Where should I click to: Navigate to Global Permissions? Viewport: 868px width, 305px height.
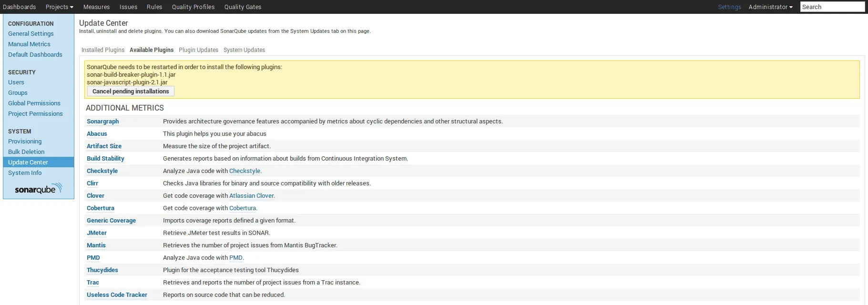tap(34, 103)
